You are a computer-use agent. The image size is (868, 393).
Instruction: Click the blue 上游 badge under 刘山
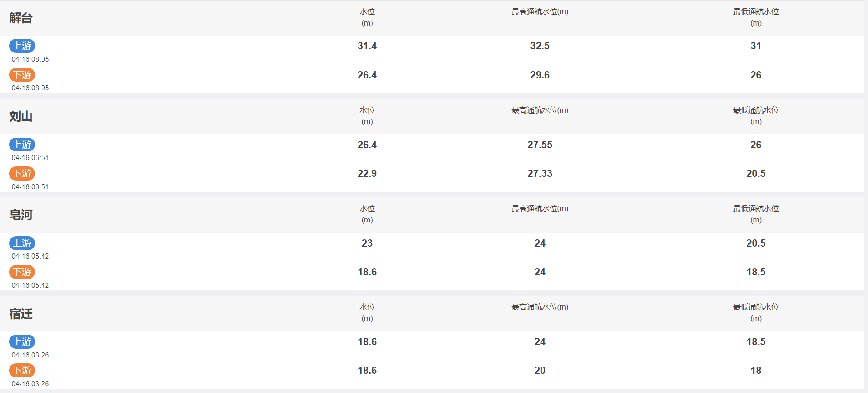click(22, 145)
